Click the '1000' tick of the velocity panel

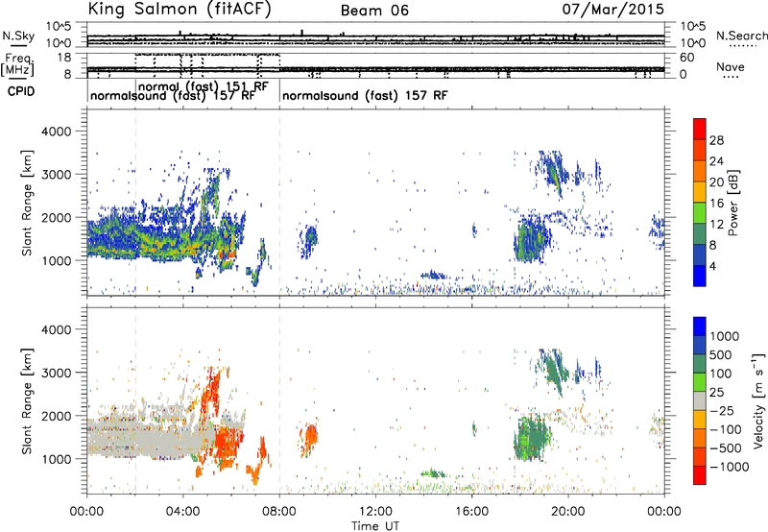click(x=57, y=459)
